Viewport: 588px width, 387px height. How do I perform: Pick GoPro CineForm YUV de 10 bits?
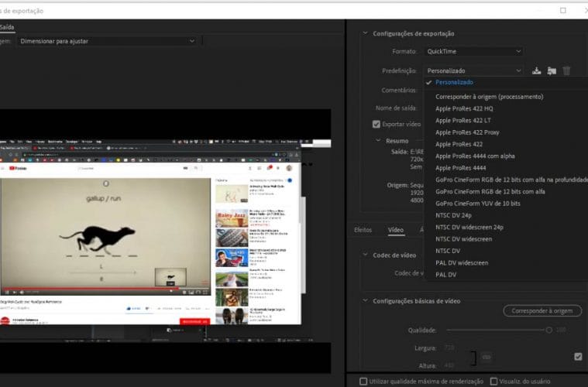(x=477, y=204)
